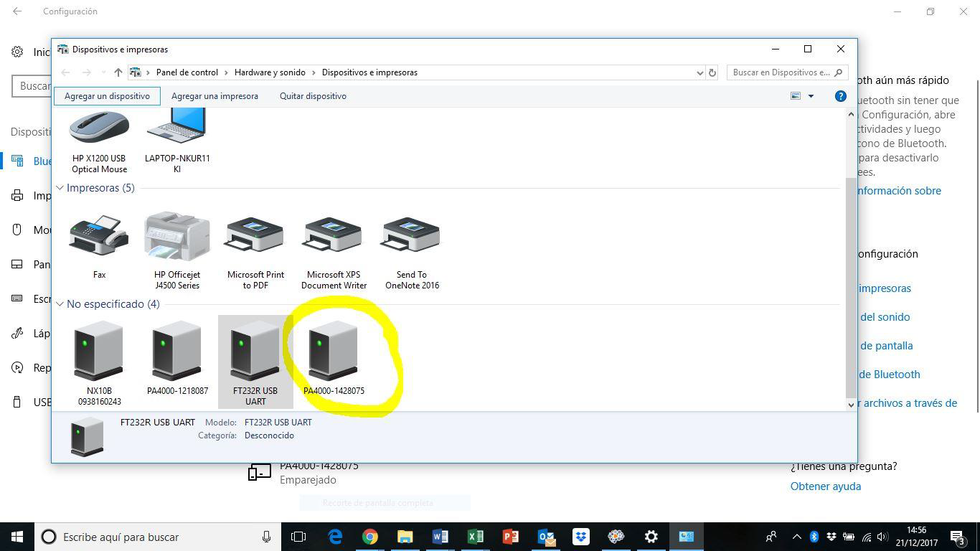The width and height of the screenshot is (980, 551).
Task: Click the taskbar clock and date
Action: [x=916, y=537]
